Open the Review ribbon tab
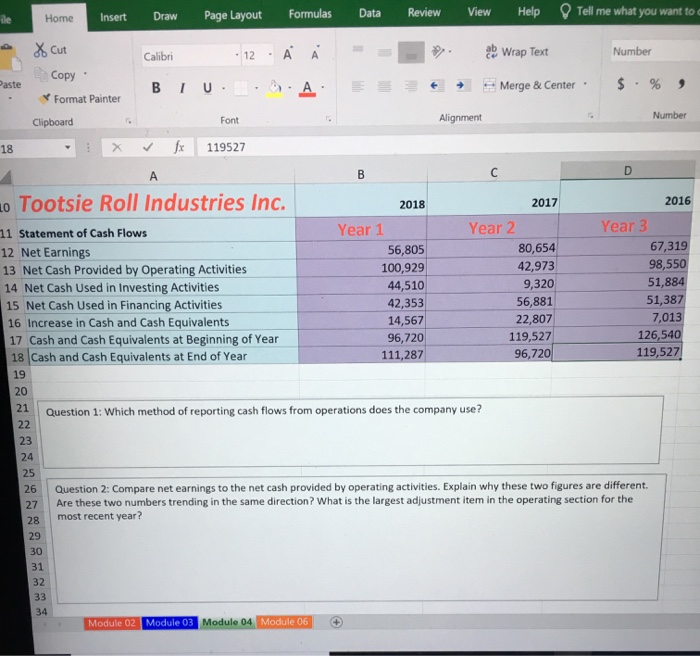Image resolution: width=700 pixels, height=656 pixels. tap(424, 13)
